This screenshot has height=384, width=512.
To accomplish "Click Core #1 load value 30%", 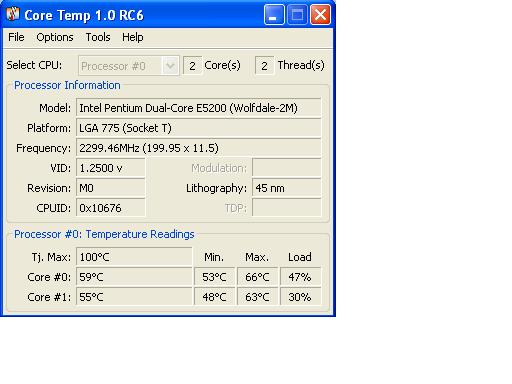I will point(300,297).
